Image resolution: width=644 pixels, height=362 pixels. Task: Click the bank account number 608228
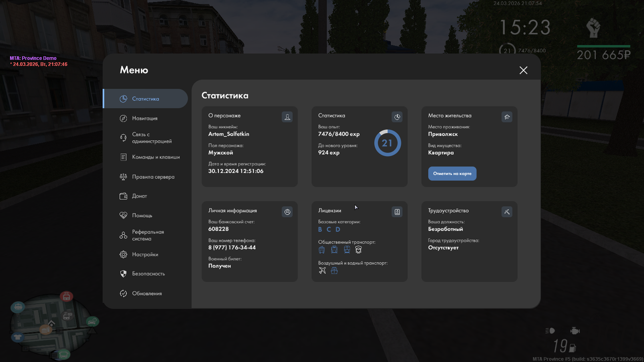pyautogui.click(x=218, y=229)
